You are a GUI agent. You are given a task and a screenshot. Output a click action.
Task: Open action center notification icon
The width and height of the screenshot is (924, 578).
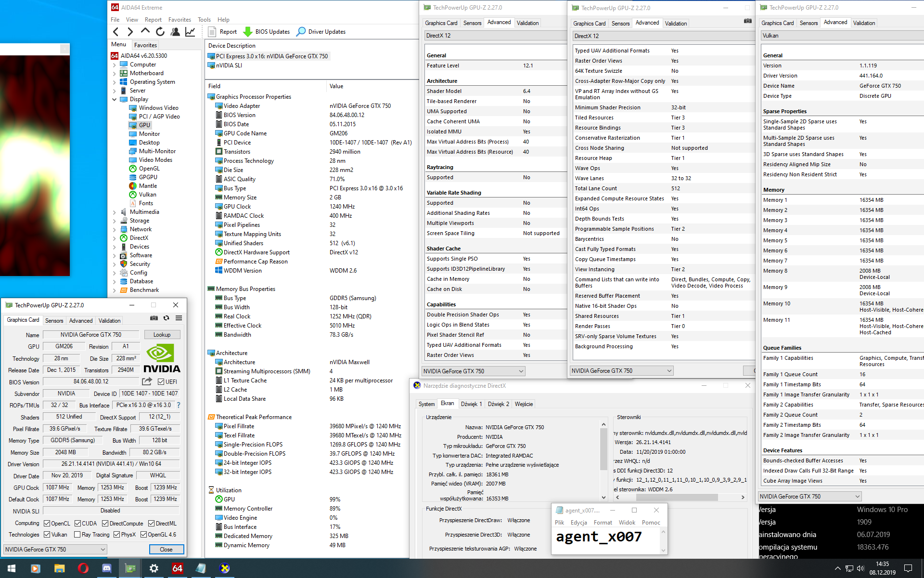(908, 568)
